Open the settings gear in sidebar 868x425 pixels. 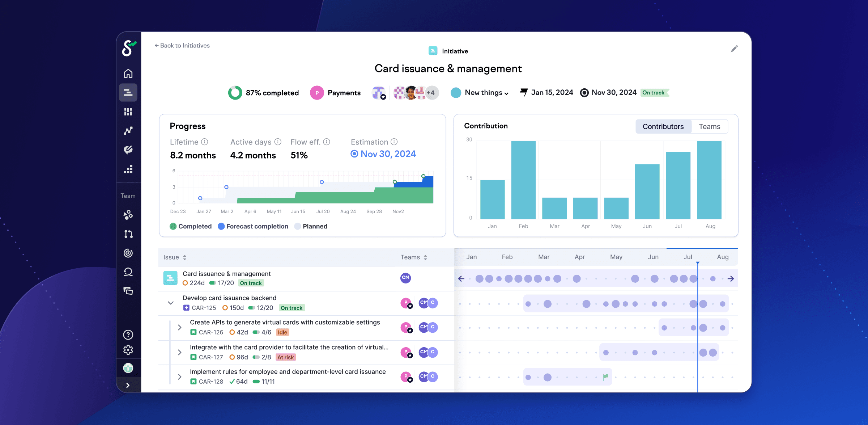coord(128,350)
